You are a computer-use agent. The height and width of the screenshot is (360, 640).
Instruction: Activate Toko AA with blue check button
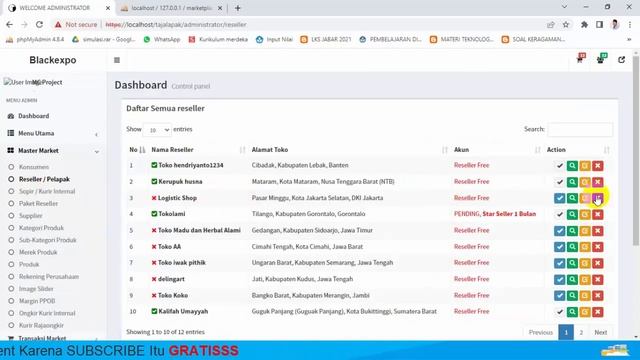pos(560,247)
